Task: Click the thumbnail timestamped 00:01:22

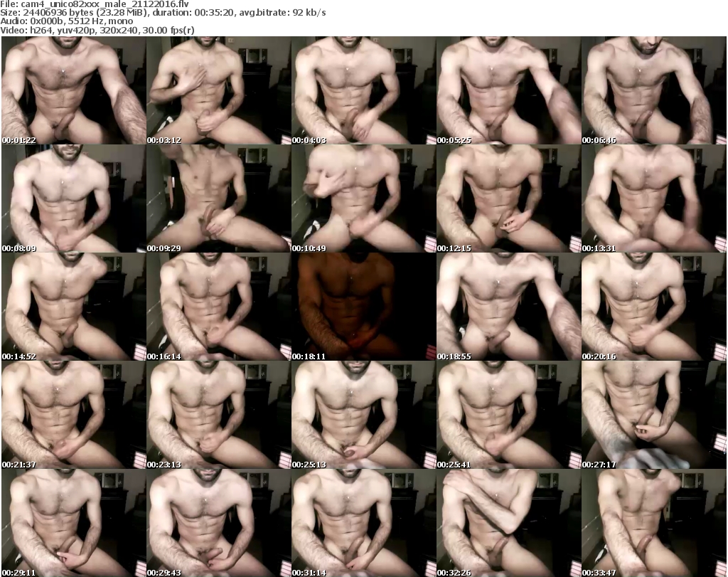Action: coord(73,91)
